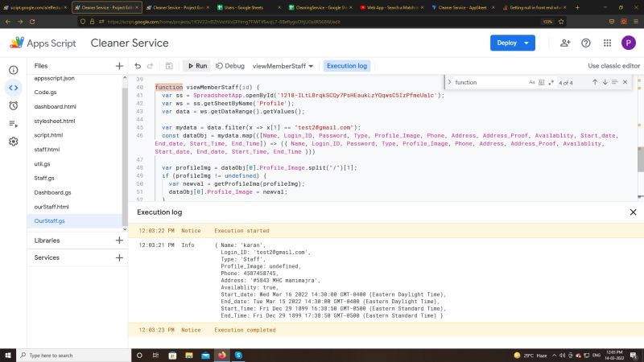
Task: Expand replace mode chevron in find bar
Action: pos(449,83)
